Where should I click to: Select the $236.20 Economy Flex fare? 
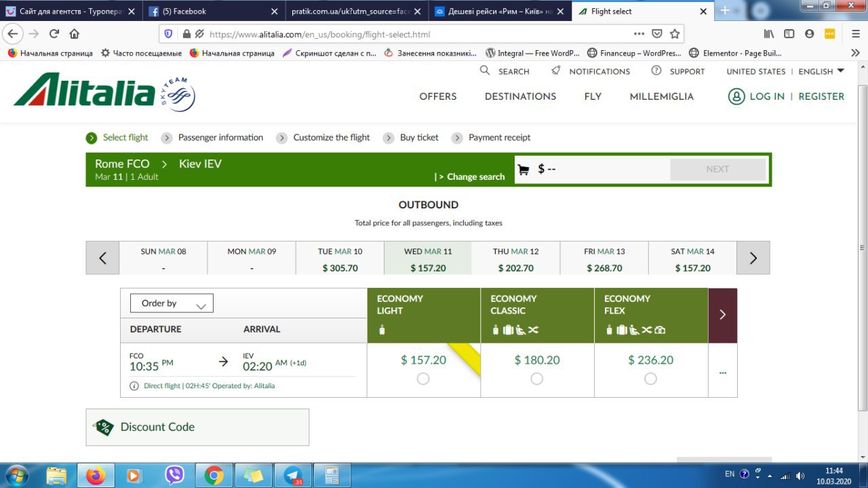click(650, 379)
